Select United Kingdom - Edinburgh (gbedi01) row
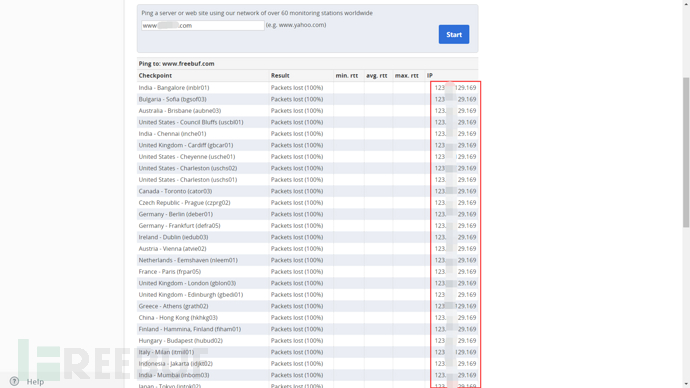 (307, 295)
